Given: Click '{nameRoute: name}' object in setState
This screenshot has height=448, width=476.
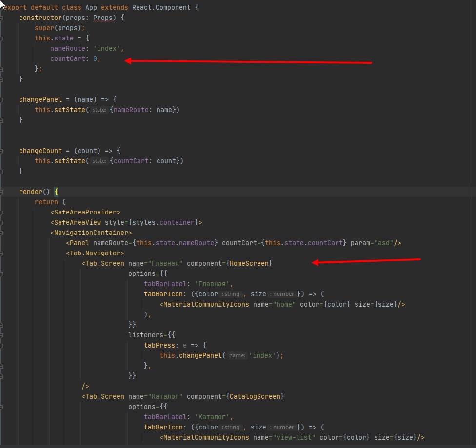Looking at the screenshot, I should 143,110.
